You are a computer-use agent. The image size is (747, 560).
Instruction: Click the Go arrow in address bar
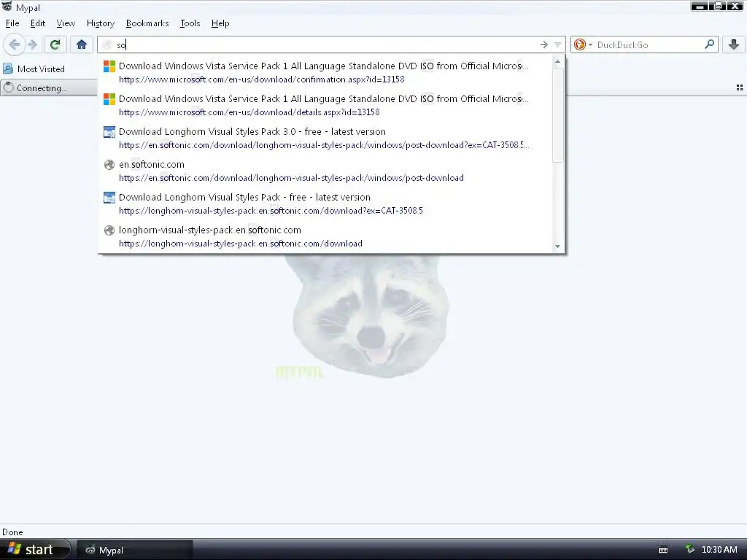coord(544,44)
